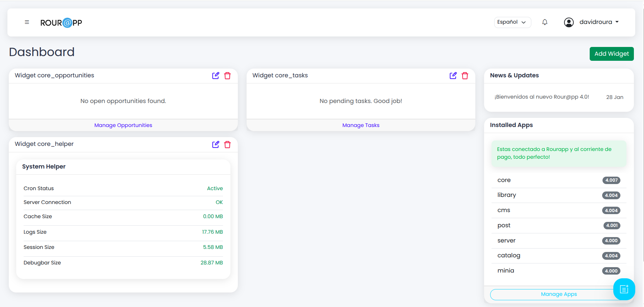The height and width of the screenshot is (307, 644).
Task: Click the user avatar icon
Action: point(568,22)
